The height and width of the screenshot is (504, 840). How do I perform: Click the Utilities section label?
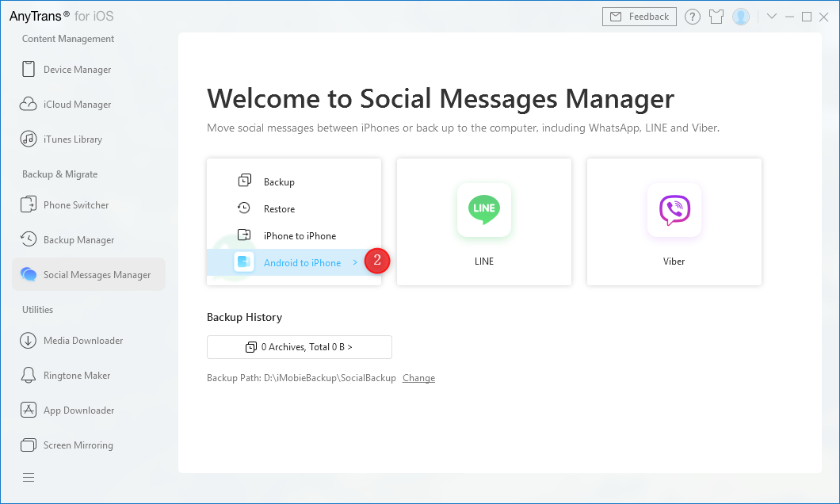[37, 310]
